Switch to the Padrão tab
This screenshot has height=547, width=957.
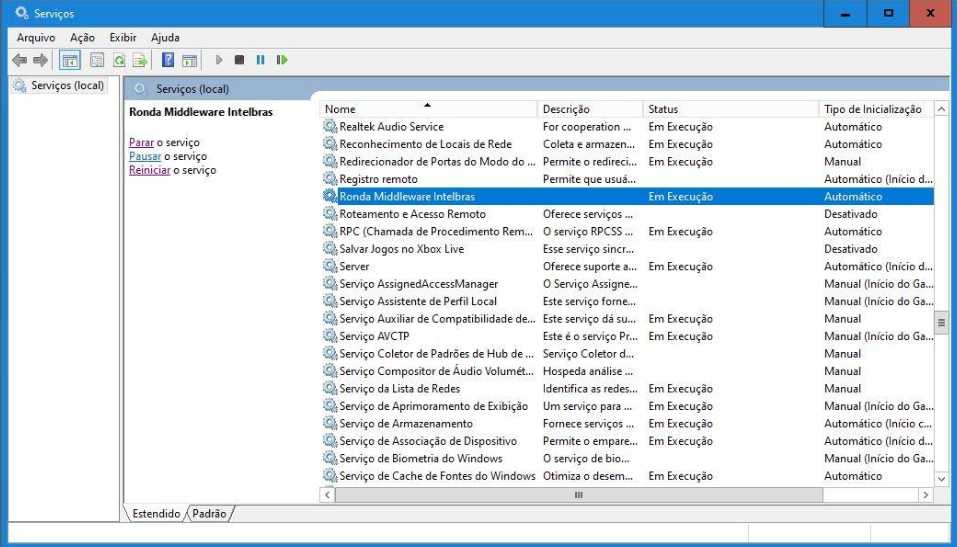[x=211, y=514]
